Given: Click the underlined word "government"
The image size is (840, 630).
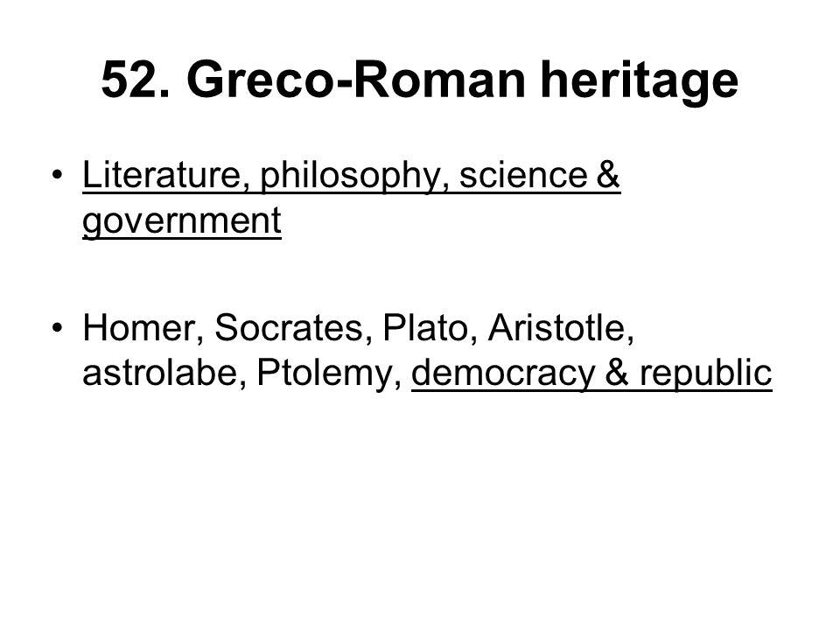Looking at the screenshot, I should coord(182,221).
